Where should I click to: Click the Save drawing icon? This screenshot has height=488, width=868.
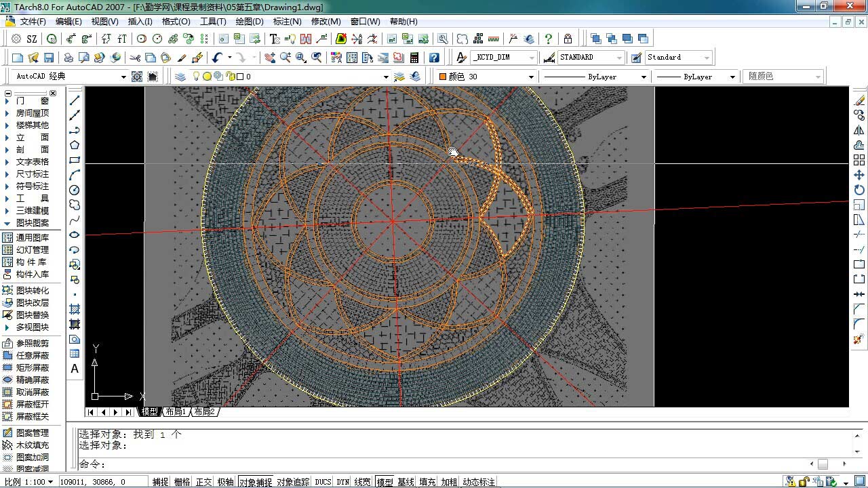tap(49, 58)
